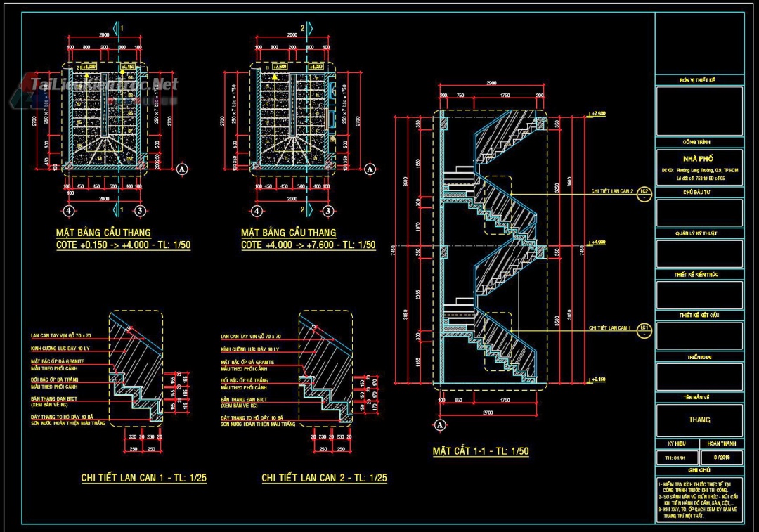759x532 pixels.
Task: Select the 'MẶT CẮT 1-1 - TL: 1/50' title
Action: tap(481, 451)
